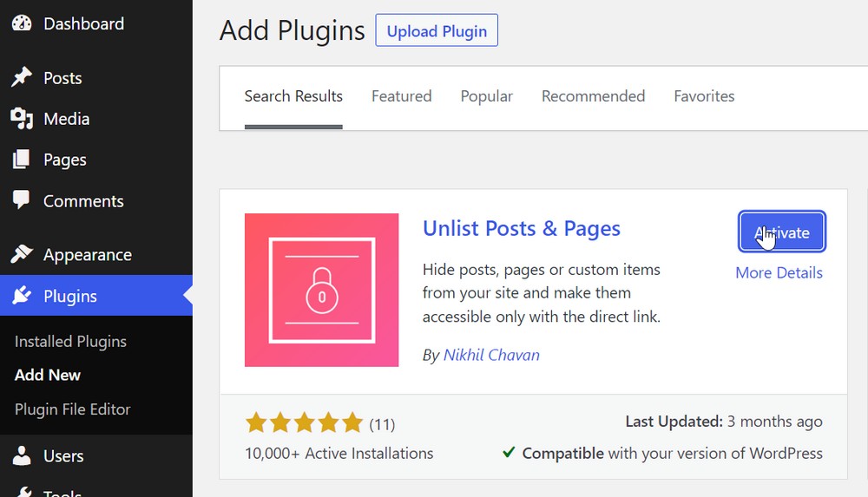Click the Add Plugins page heading
The width and height of the screenshot is (868, 497).
[x=293, y=30]
